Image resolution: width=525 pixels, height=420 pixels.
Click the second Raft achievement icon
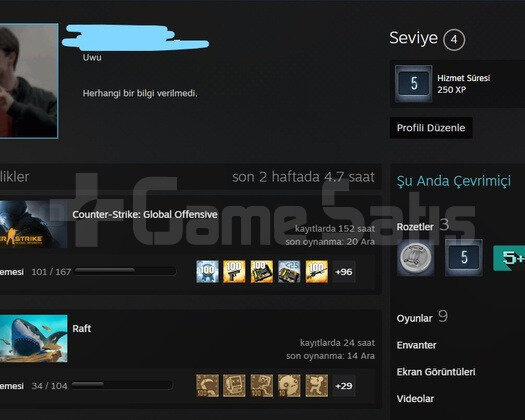tap(234, 386)
